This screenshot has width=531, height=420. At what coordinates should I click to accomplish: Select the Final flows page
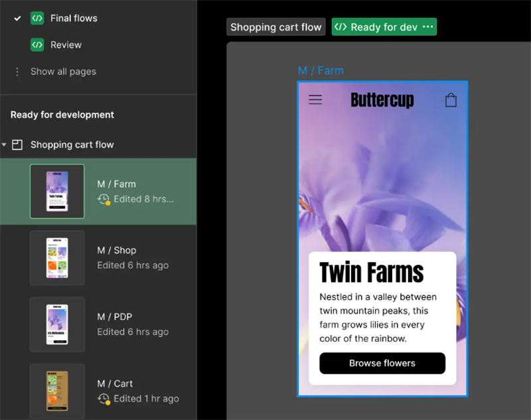point(74,19)
